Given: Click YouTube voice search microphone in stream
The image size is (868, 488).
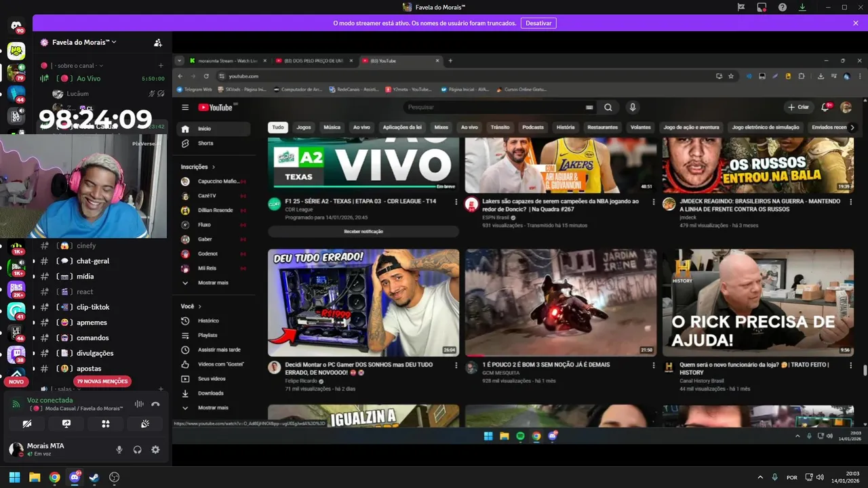Looking at the screenshot, I should pos(633,107).
